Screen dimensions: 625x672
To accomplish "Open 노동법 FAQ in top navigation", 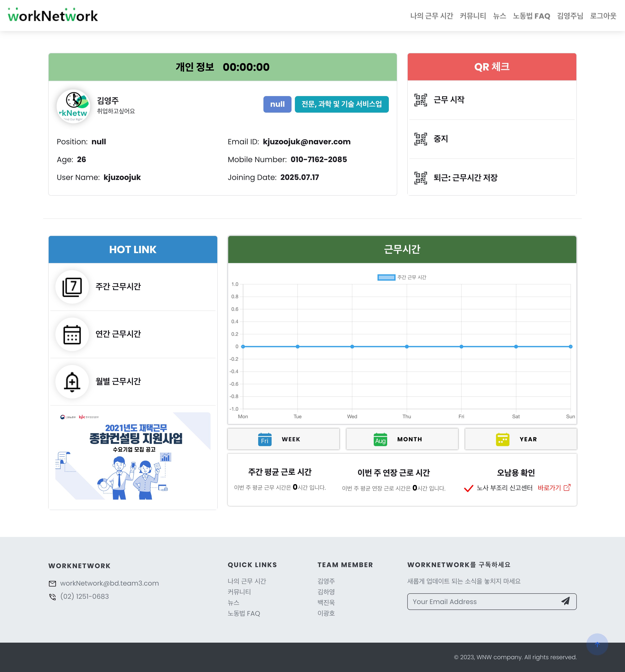I will [x=531, y=16].
